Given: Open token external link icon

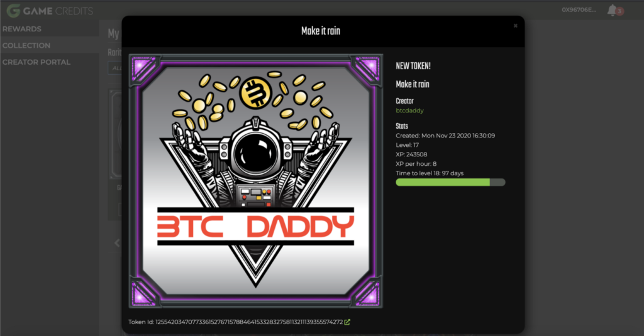Looking at the screenshot, I should click(347, 322).
